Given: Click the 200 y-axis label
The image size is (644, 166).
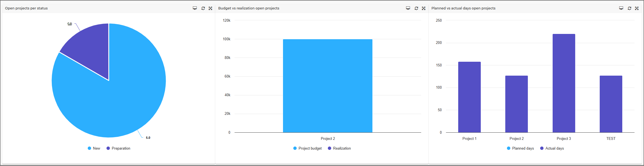Looking at the screenshot, I should point(439,43).
